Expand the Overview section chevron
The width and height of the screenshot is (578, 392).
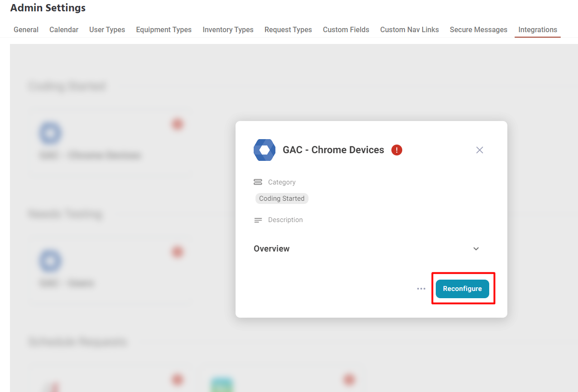click(x=476, y=249)
